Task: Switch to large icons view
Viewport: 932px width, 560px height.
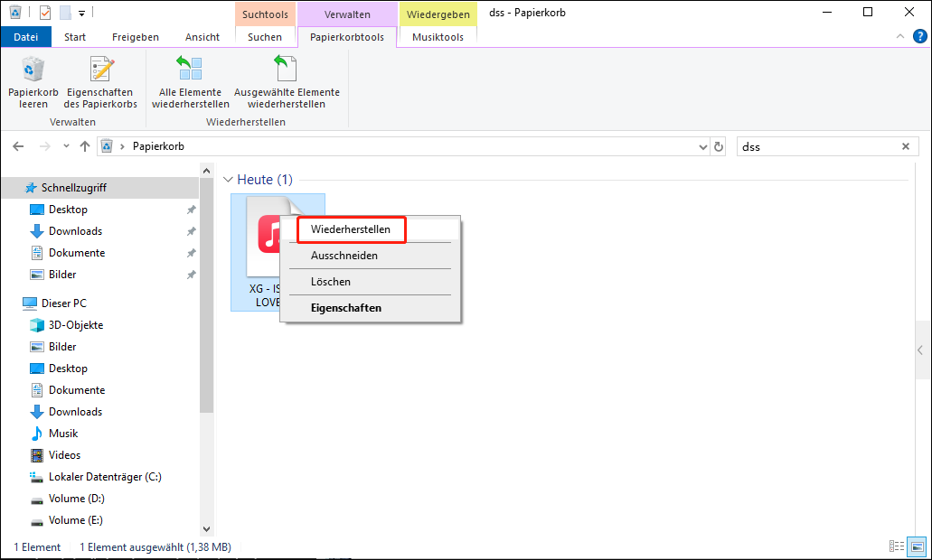Action: pyautogui.click(x=918, y=546)
